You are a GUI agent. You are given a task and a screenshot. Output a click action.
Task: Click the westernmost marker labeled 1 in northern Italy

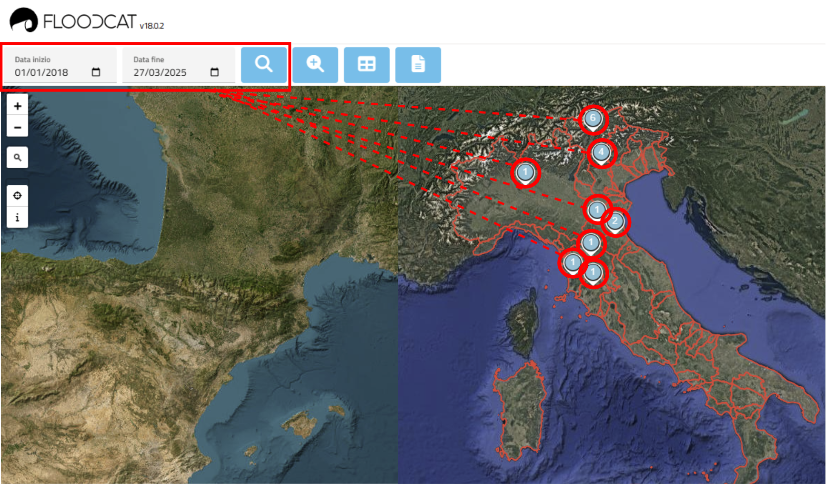(525, 172)
